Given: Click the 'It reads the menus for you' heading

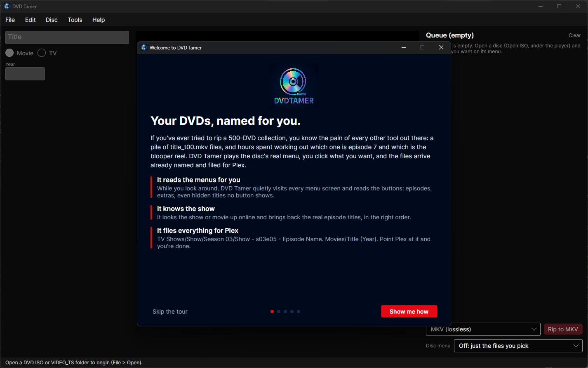Looking at the screenshot, I should (199, 180).
